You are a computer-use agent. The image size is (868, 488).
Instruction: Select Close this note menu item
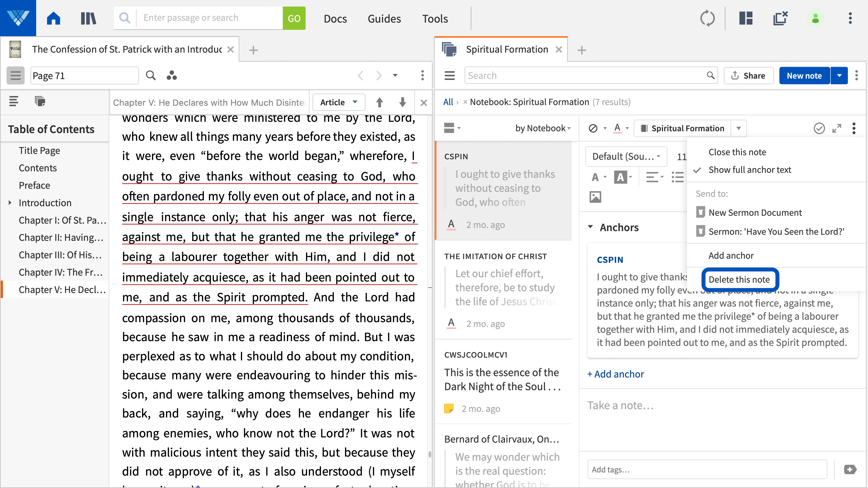point(737,152)
